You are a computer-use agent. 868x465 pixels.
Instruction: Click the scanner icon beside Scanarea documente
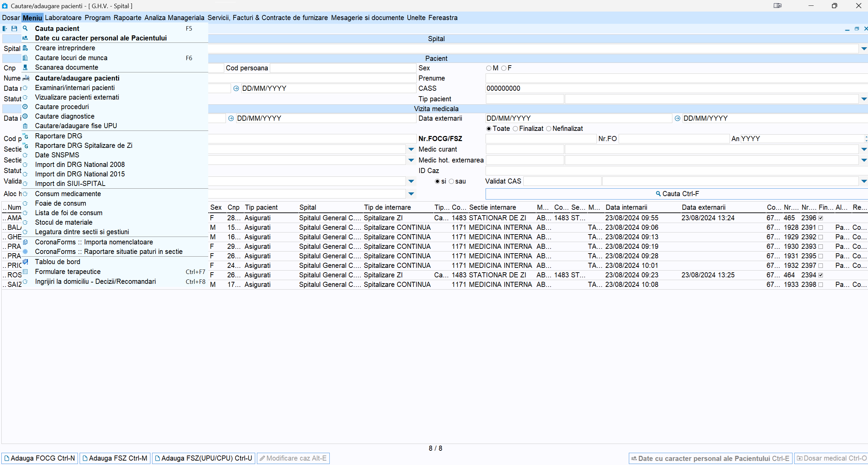(x=25, y=67)
